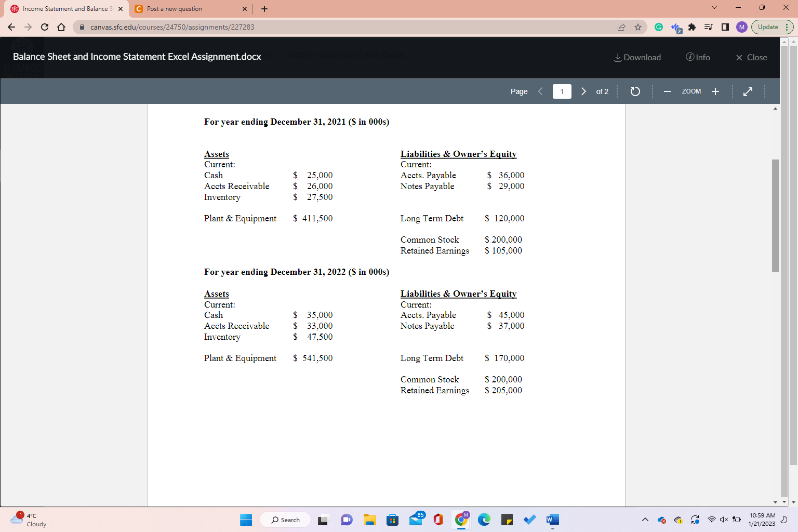
Task: Expand document to fullscreen
Action: click(748, 91)
